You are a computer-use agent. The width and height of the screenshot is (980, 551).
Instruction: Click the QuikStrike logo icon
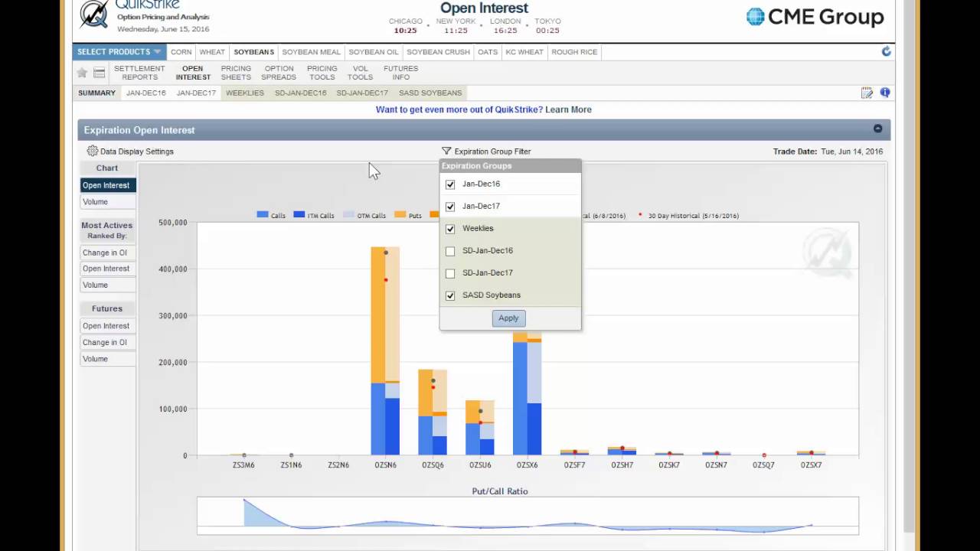coord(94,15)
